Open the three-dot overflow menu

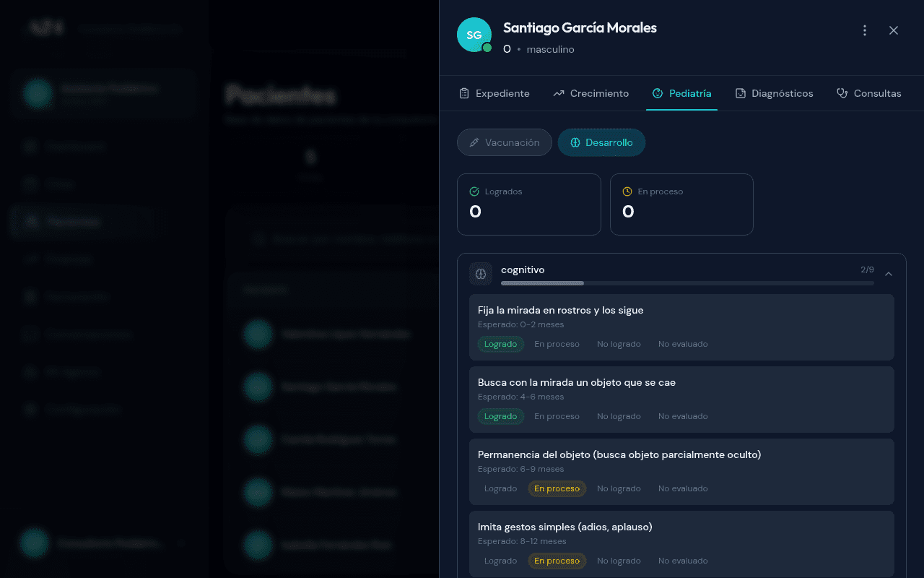click(x=864, y=30)
